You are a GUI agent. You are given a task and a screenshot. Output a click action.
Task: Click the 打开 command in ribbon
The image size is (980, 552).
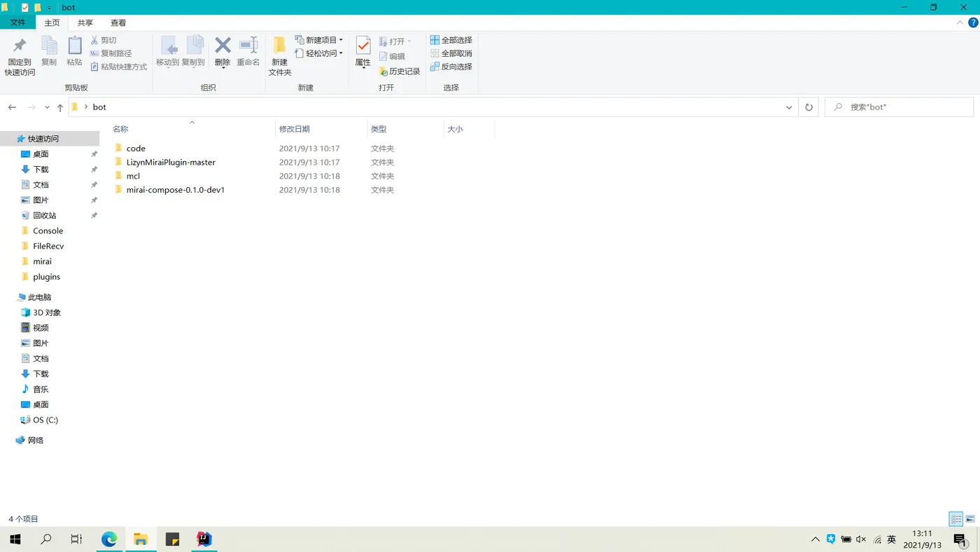pyautogui.click(x=395, y=41)
